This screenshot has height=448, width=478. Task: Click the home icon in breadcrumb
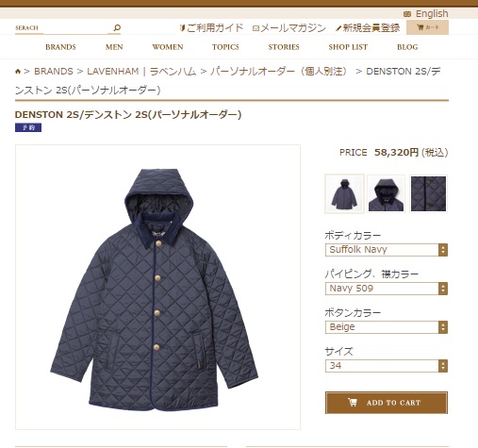pos(18,72)
